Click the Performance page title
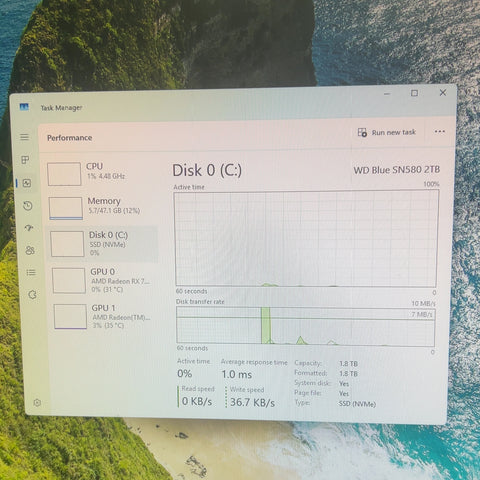480x480 pixels. 69,138
